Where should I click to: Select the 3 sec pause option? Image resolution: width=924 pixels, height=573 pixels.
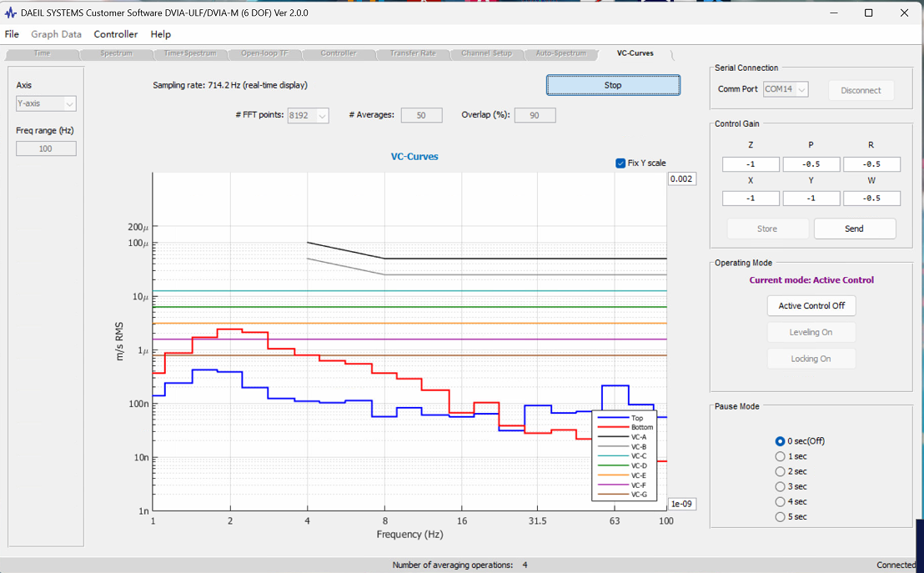[781, 486]
